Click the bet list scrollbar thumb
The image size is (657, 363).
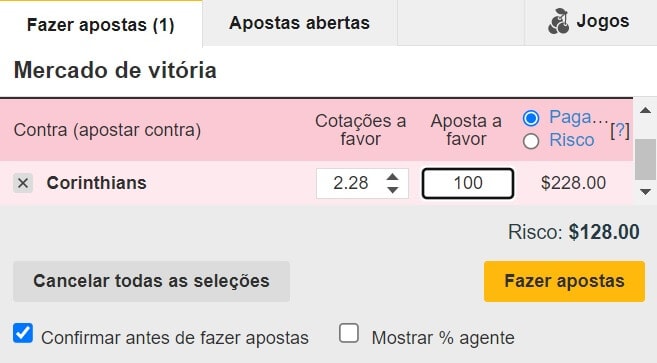645,160
